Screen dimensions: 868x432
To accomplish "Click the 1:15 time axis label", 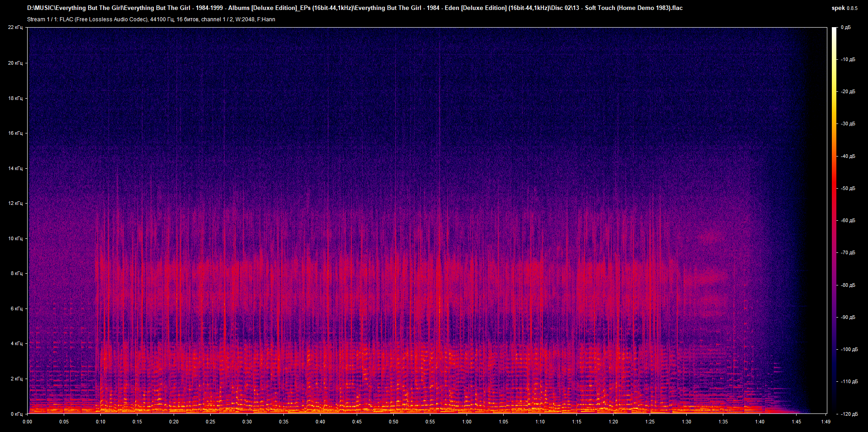I will click(x=576, y=422).
